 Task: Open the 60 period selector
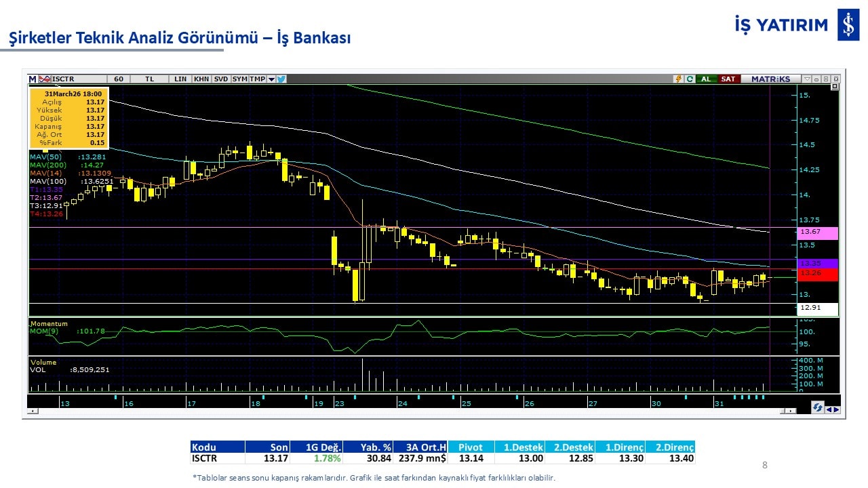coord(119,79)
